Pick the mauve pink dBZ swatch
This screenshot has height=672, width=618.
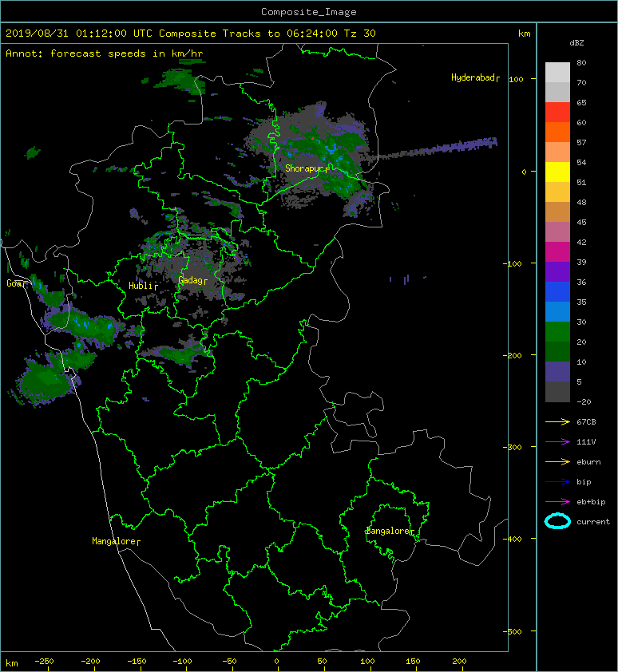pos(557,232)
